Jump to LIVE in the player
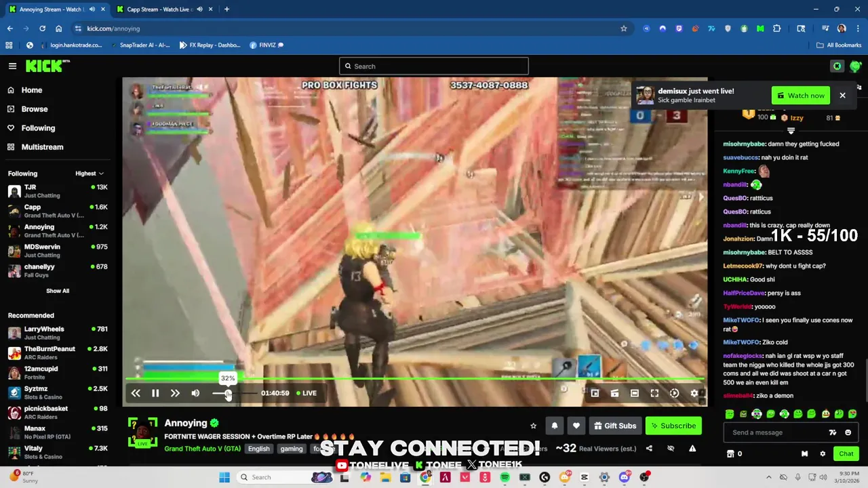This screenshot has width=868, height=488. [x=306, y=393]
